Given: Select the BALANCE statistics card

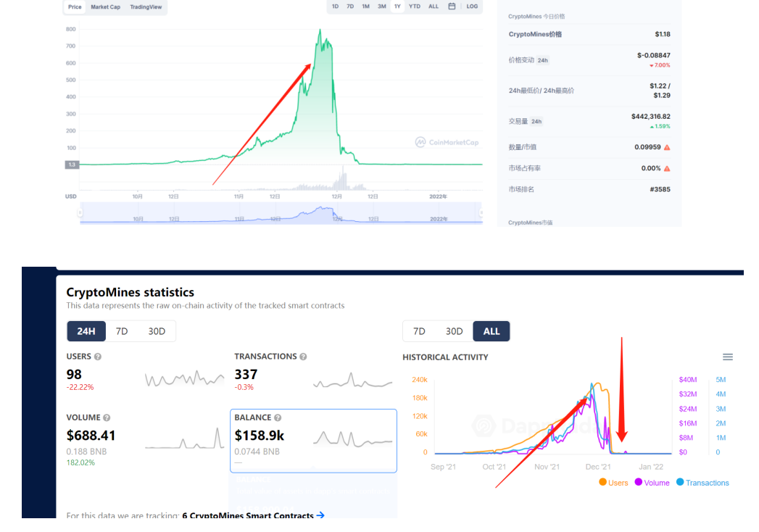Looking at the screenshot, I should pos(313,441).
